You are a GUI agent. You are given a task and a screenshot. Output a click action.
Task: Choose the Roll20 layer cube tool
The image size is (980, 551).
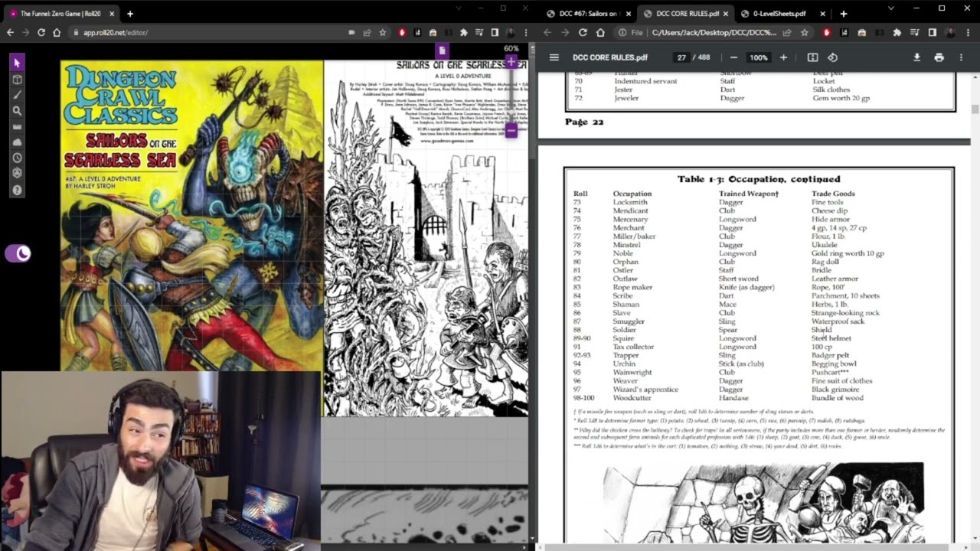tap(17, 79)
